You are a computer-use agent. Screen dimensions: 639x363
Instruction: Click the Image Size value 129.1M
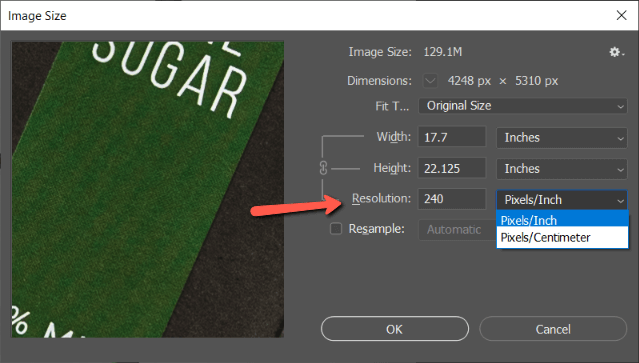point(443,52)
